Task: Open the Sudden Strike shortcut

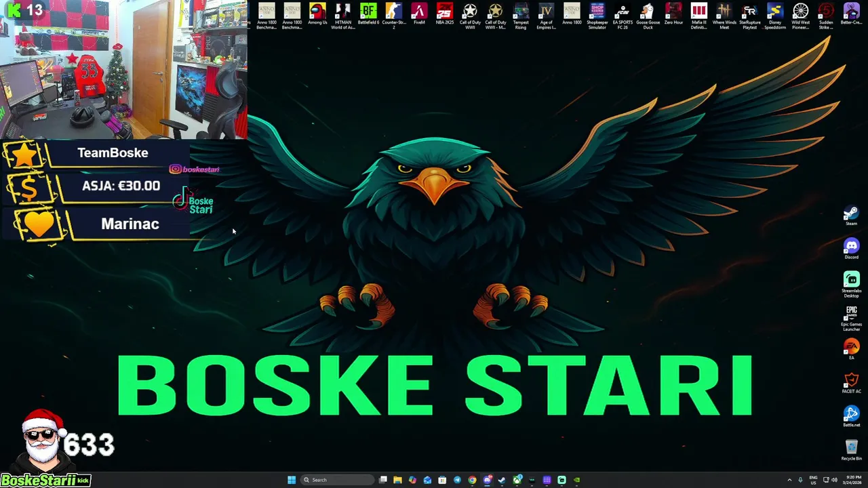Action: (826, 16)
